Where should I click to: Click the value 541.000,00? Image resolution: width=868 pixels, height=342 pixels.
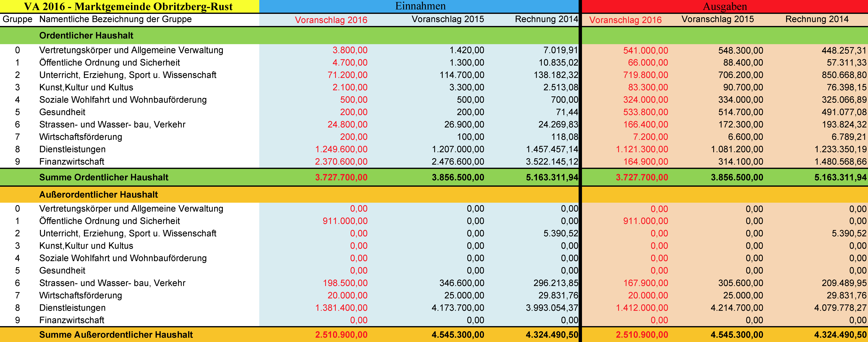646,51
